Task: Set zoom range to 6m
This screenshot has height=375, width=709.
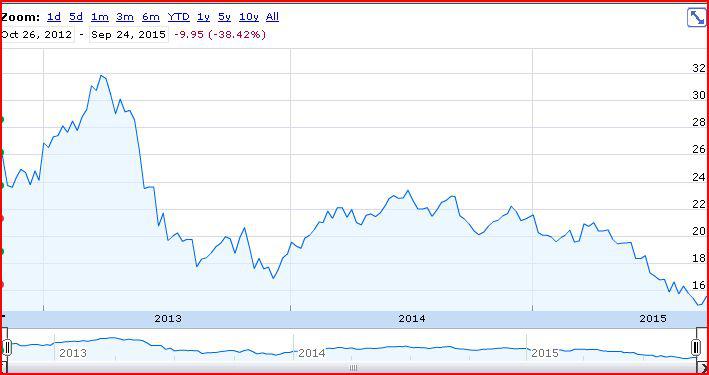Action: click(151, 17)
